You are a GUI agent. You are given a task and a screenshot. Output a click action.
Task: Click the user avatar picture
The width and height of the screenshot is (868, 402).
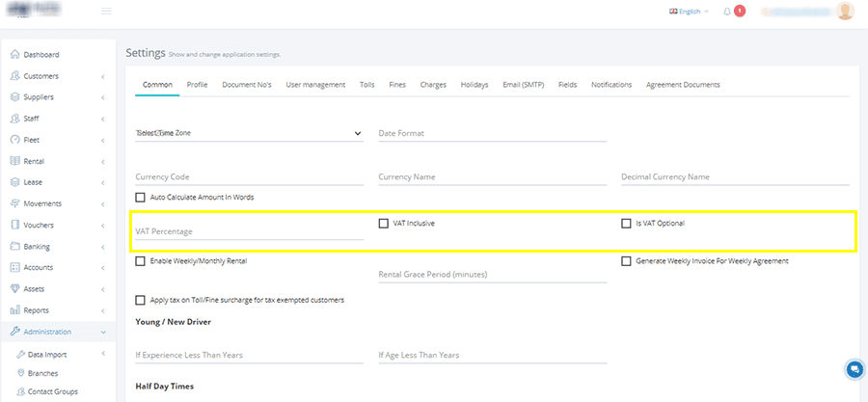pyautogui.click(x=845, y=11)
